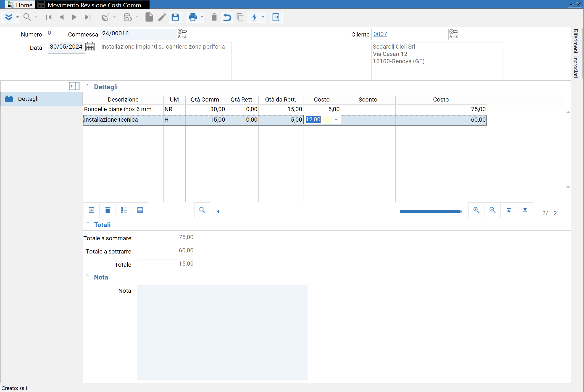The height and width of the screenshot is (392, 584).
Task: Open Cliente lookup key icon
Action: 453,34
